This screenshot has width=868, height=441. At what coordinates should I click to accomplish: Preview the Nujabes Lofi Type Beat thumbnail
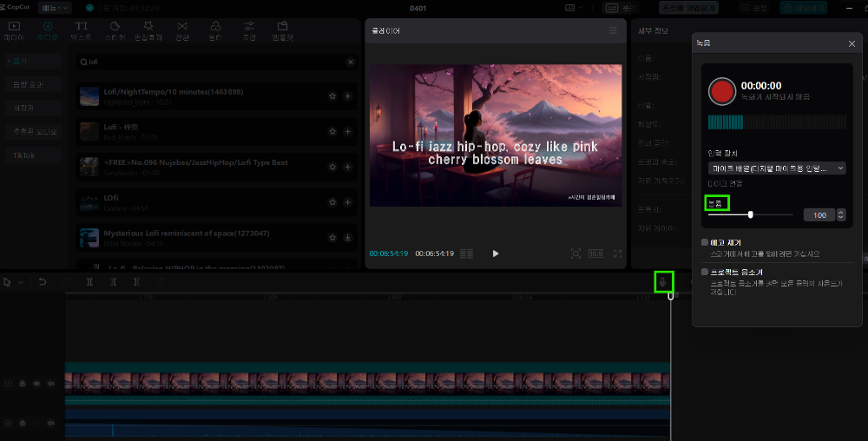[x=89, y=167]
